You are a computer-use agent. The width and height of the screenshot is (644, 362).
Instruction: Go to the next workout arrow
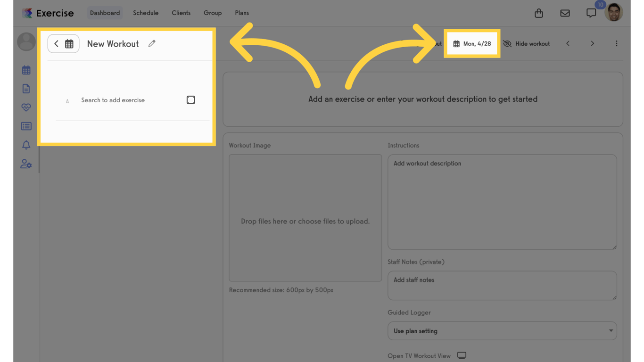(593, 44)
